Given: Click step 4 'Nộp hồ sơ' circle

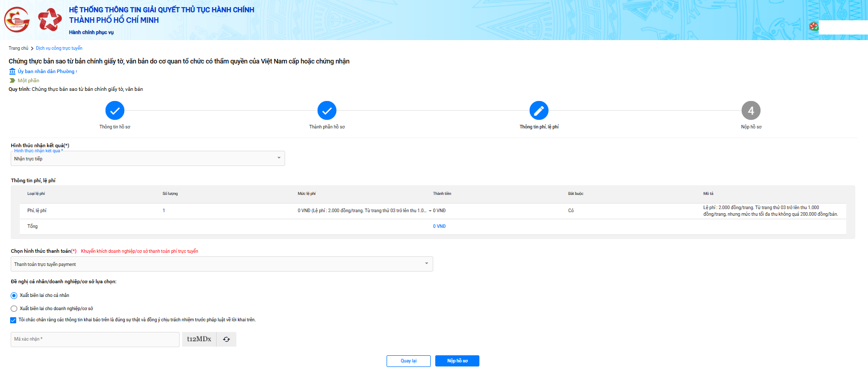Looking at the screenshot, I should (751, 110).
